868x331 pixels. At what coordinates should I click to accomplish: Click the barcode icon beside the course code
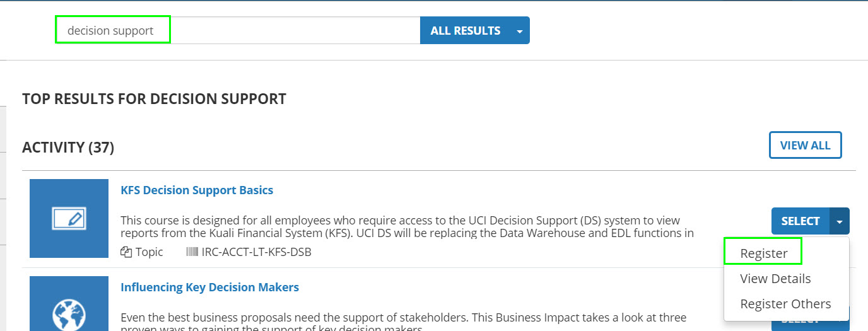pyautogui.click(x=192, y=252)
